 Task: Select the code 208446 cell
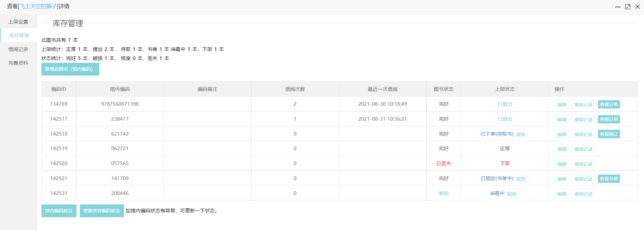120,193
